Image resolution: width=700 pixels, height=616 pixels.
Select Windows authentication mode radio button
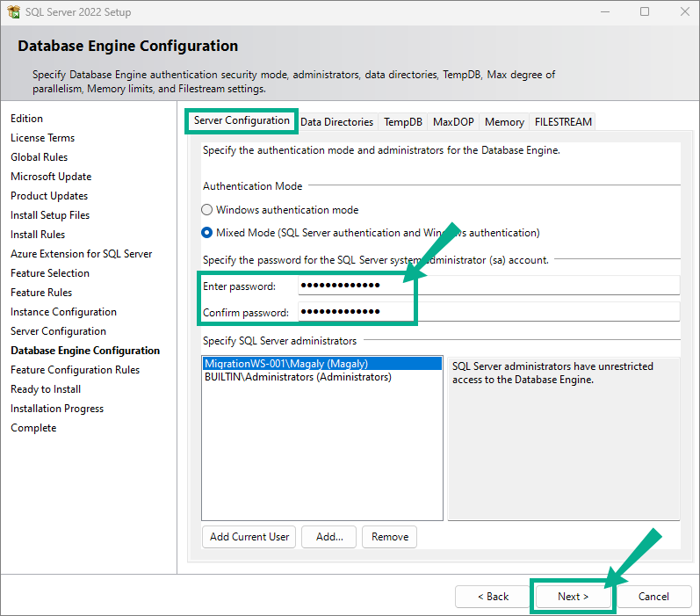pyautogui.click(x=206, y=209)
